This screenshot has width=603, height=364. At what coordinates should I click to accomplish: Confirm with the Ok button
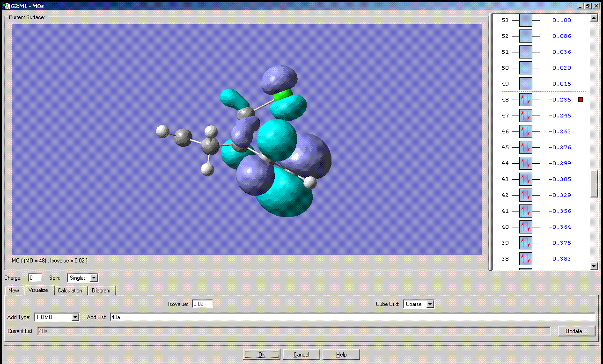tap(262, 355)
